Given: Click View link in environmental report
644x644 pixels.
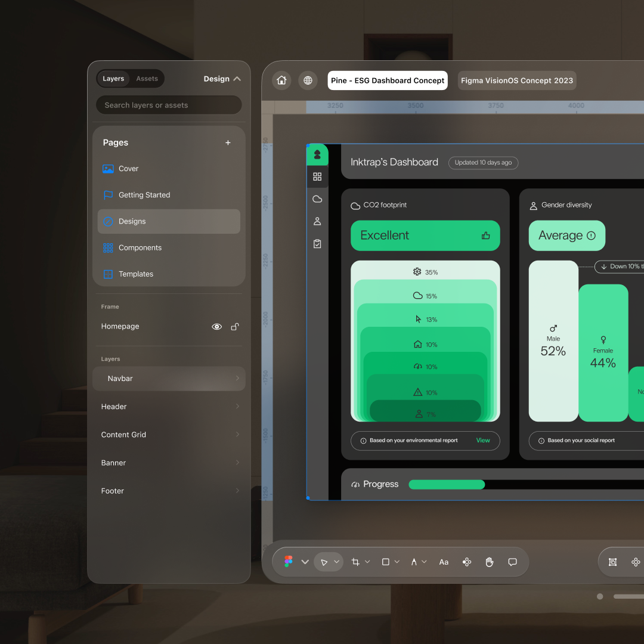Looking at the screenshot, I should 483,440.
